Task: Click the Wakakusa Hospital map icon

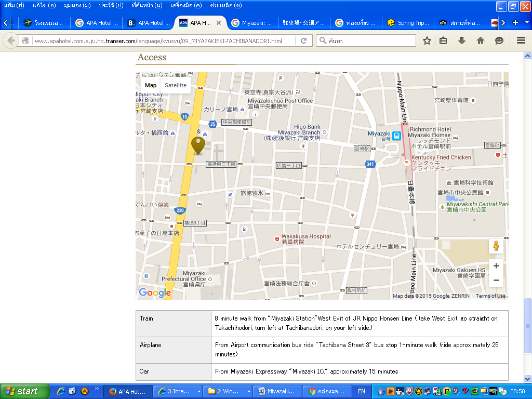Action: click(277, 239)
